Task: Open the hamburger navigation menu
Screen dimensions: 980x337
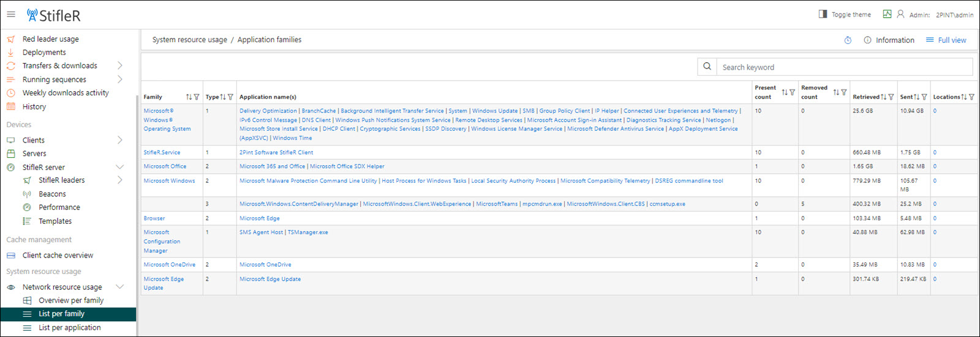Action: tap(11, 15)
